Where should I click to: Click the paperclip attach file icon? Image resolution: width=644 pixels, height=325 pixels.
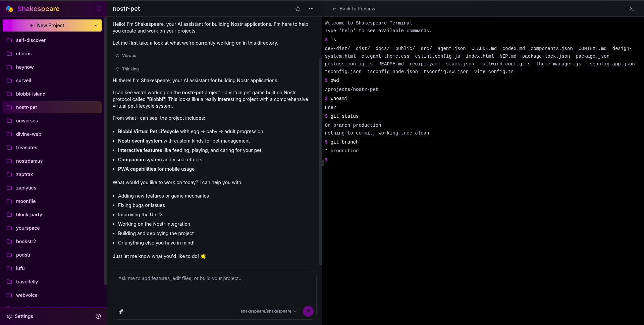[121, 311]
